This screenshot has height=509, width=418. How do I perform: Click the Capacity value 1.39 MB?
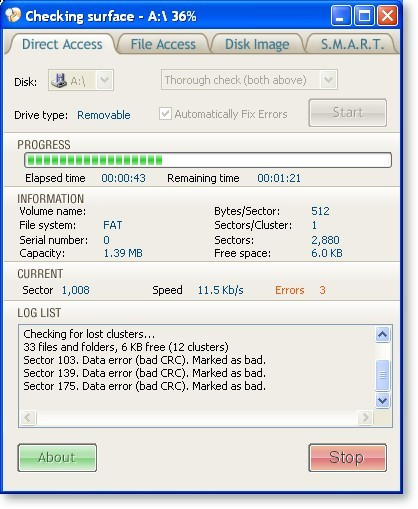tap(123, 253)
